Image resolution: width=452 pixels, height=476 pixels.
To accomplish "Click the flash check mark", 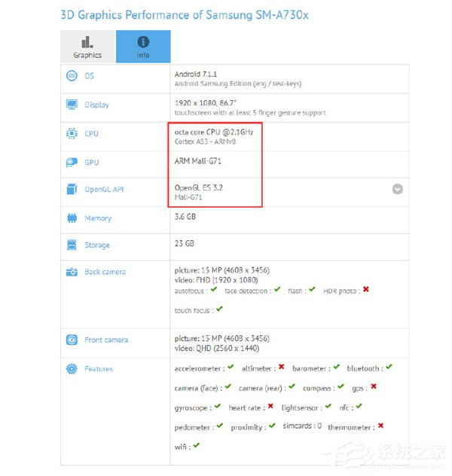I will click(313, 289).
